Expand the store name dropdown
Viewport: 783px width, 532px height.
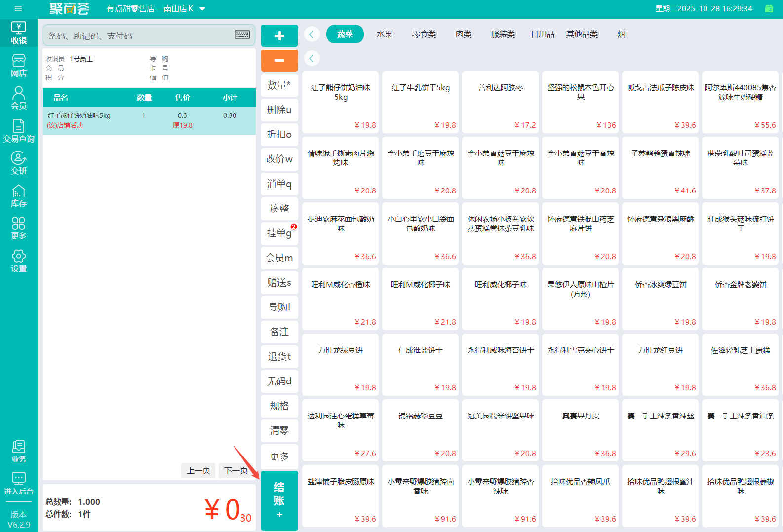point(202,9)
